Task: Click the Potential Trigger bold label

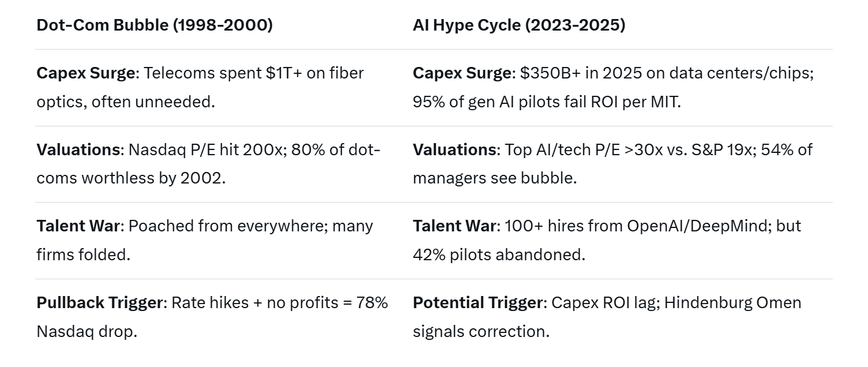Action: 478,302
